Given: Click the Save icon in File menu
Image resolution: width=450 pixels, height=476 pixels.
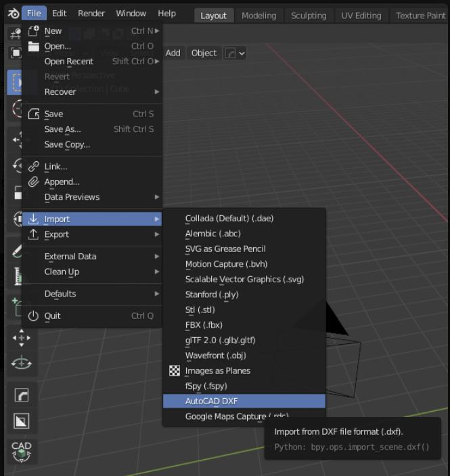Looking at the screenshot, I should pyautogui.click(x=34, y=114).
